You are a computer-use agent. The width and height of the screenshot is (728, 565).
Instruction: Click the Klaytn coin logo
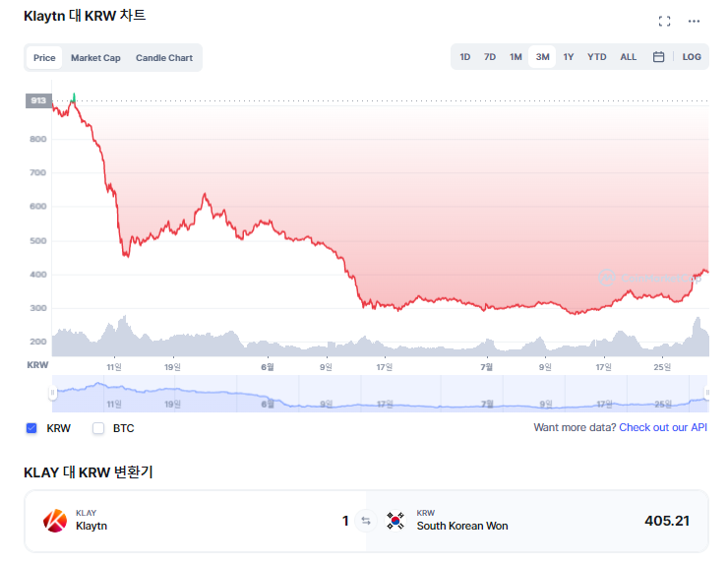[55, 521]
